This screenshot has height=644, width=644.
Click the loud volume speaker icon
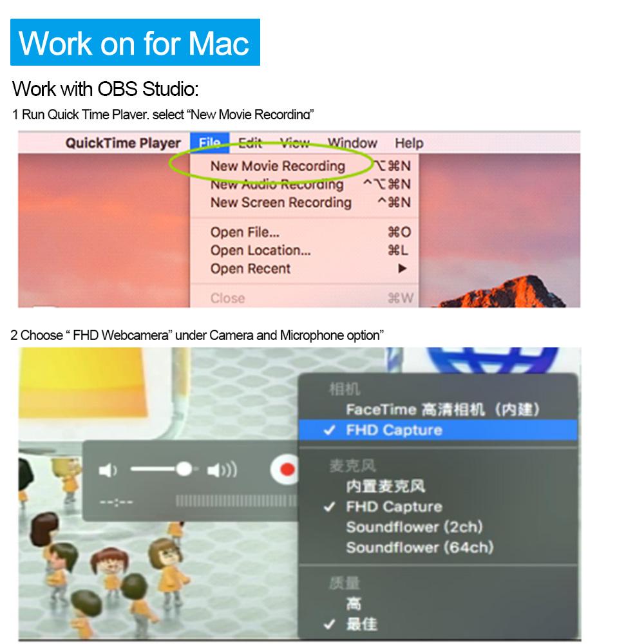pyautogui.click(x=222, y=470)
